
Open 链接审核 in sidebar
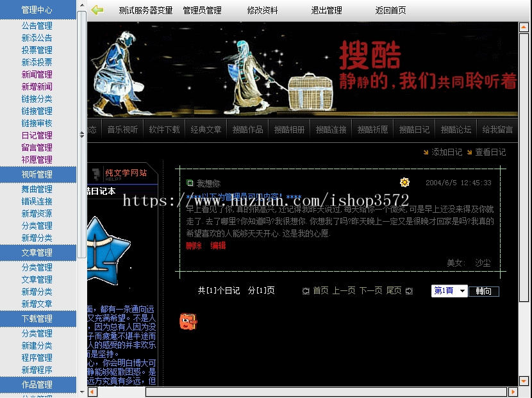(37, 123)
